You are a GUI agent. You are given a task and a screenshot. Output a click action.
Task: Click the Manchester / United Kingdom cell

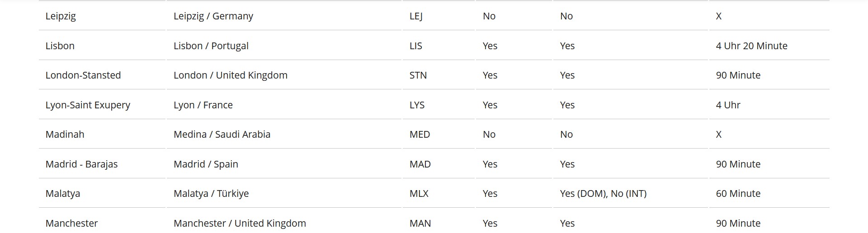[240, 223]
